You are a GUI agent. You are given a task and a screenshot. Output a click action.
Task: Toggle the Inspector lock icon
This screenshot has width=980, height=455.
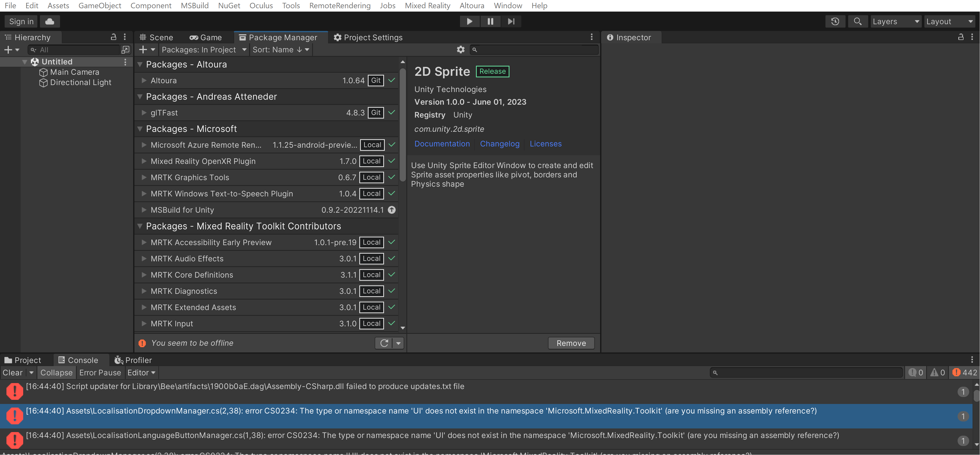[x=961, y=37]
